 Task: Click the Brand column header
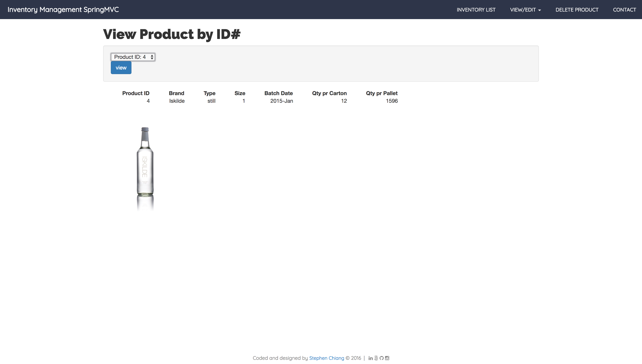click(176, 93)
